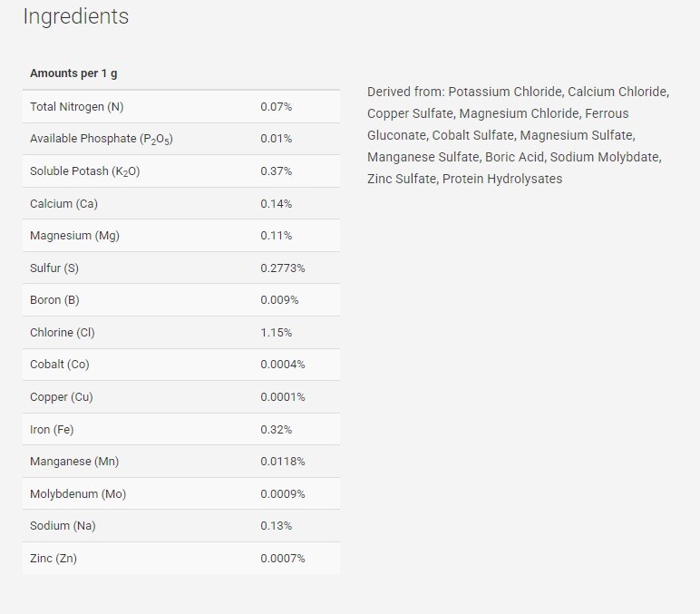Image resolution: width=700 pixels, height=614 pixels.
Task: Click the Zinc (Zn) row label
Action: coord(53,559)
